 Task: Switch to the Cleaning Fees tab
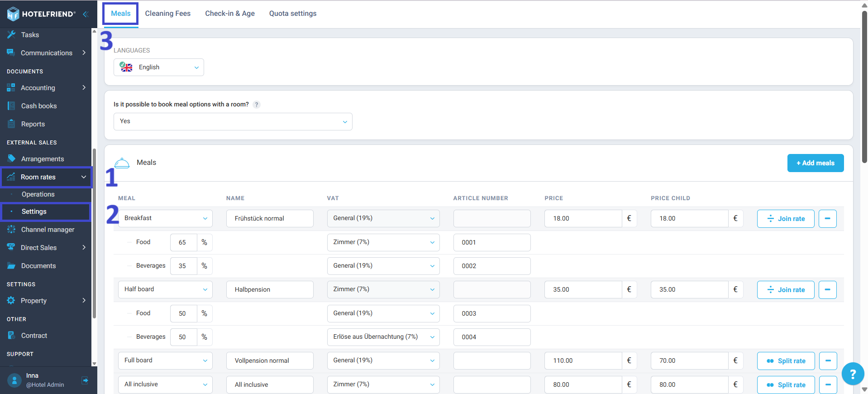tap(167, 14)
